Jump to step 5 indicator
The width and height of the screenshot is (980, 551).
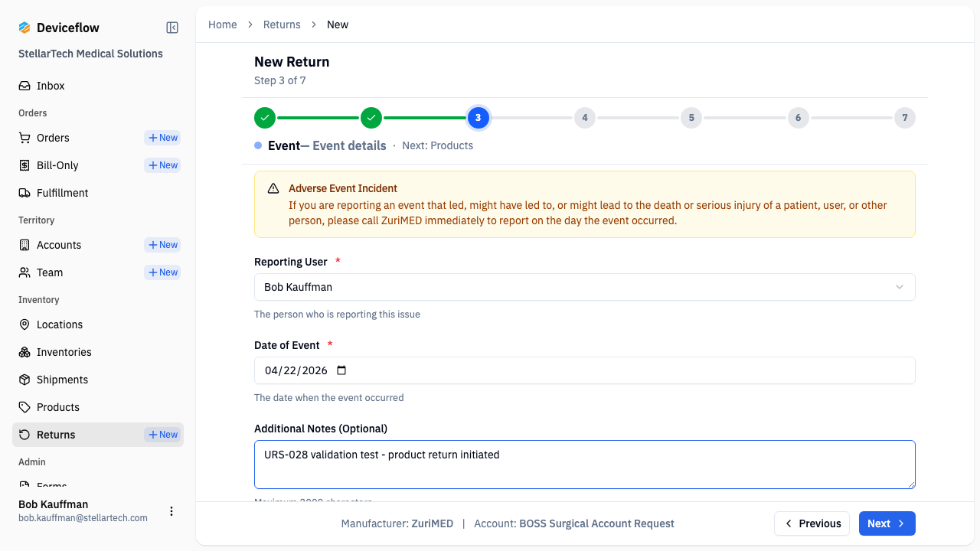click(x=691, y=118)
